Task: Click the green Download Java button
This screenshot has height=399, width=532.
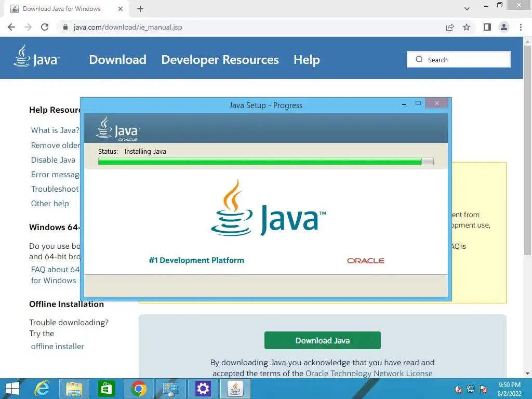Action: click(x=322, y=340)
